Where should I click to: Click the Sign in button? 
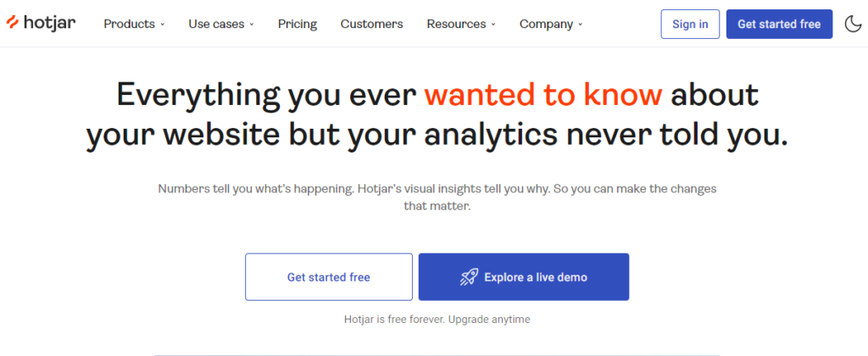pyautogui.click(x=690, y=24)
